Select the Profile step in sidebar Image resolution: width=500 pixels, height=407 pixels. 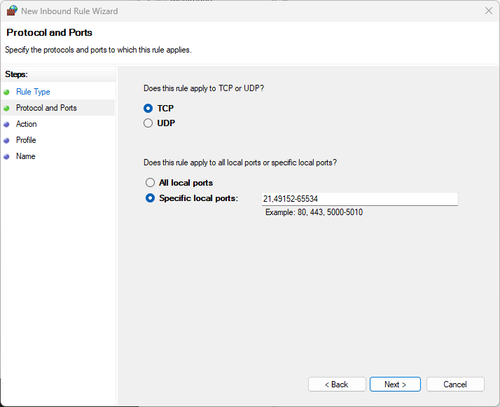26,140
